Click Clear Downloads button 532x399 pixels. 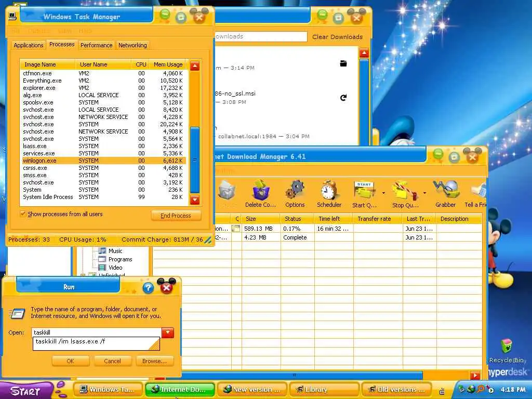pyautogui.click(x=337, y=37)
